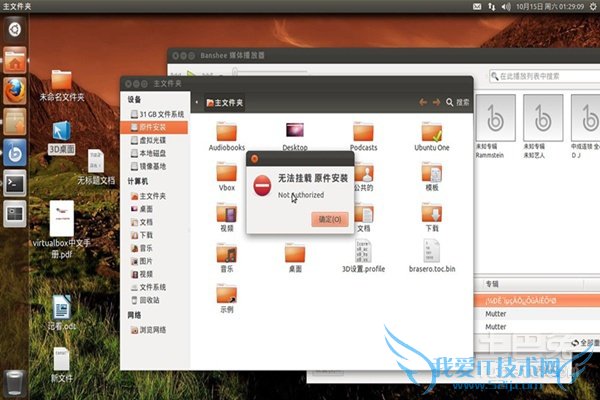Open the Podcasts folder
The width and height of the screenshot is (600, 400).
364,133
